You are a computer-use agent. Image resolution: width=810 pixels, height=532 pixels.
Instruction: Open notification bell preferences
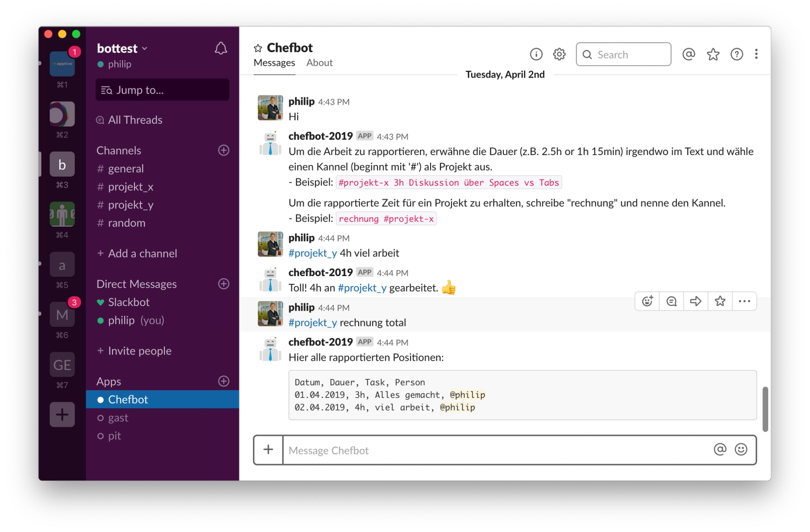pyautogui.click(x=221, y=48)
